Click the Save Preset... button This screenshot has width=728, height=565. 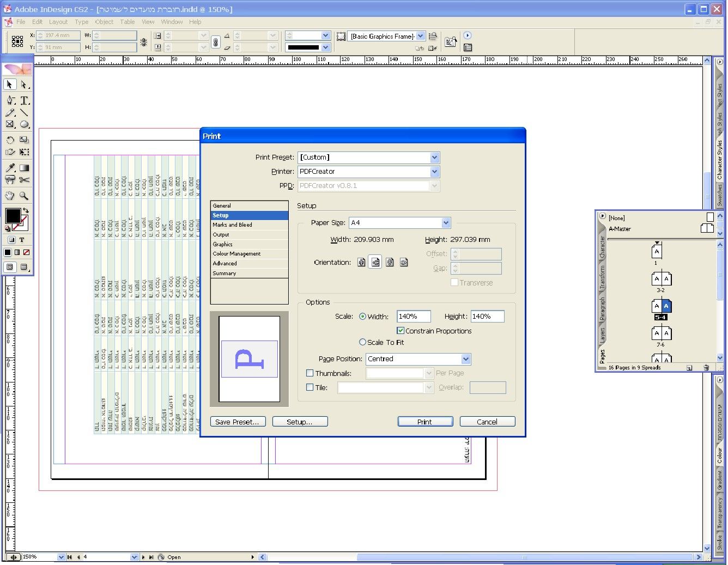[x=238, y=422]
